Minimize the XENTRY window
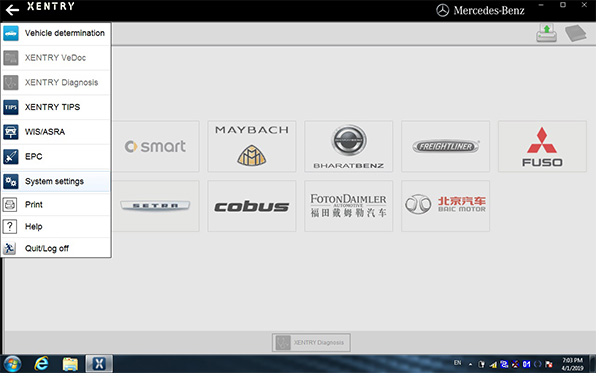 (541, 5)
